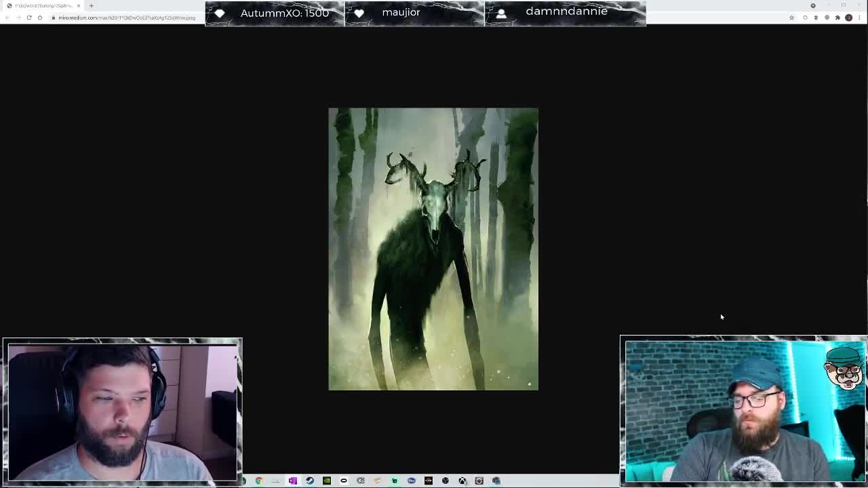Click AutummXO: 1500 bits overlay label

284,13
